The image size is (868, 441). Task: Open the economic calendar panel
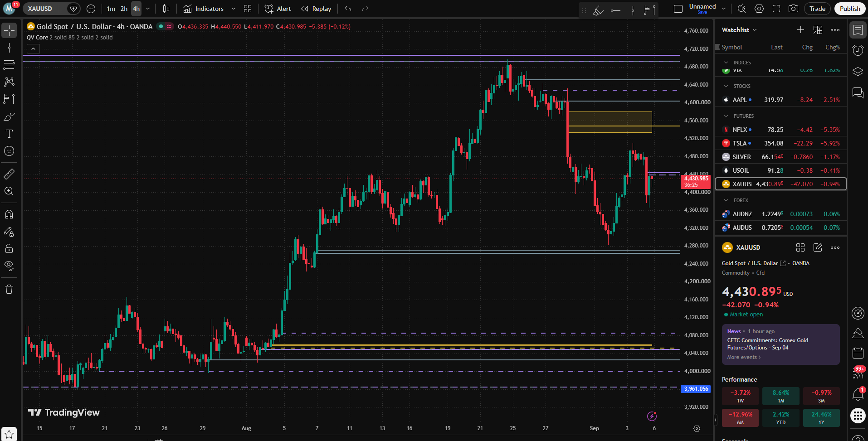pyautogui.click(x=858, y=353)
